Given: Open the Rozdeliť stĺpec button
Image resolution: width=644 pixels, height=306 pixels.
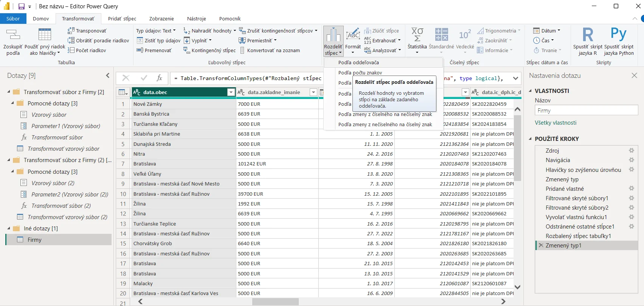Looking at the screenshot, I should point(333,41).
